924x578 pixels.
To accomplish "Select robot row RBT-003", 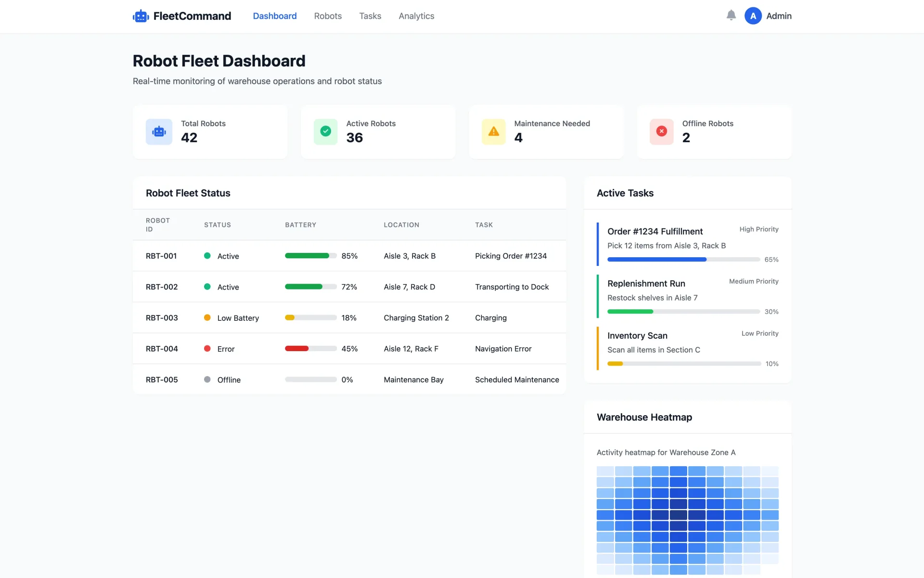I will click(349, 317).
